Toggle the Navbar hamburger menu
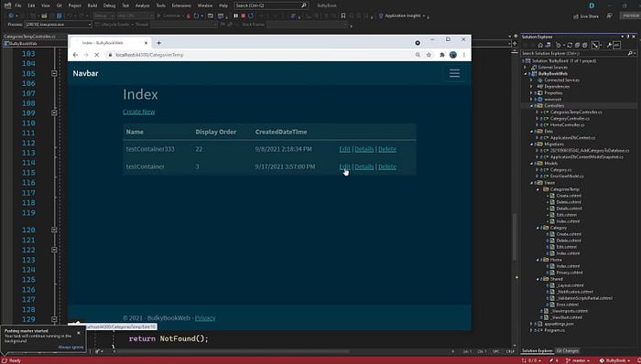This screenshot has height=364, width=641. click(x=454, y=73)
